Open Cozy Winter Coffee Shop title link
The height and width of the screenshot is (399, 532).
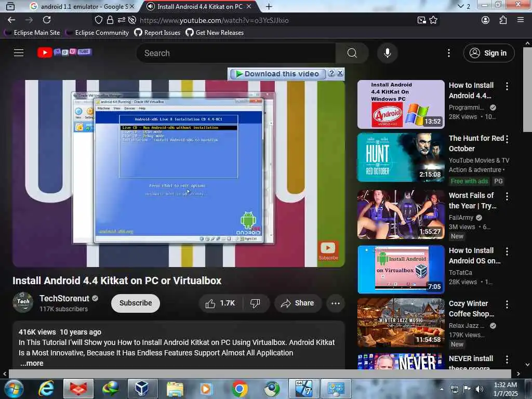coord(471,309)
